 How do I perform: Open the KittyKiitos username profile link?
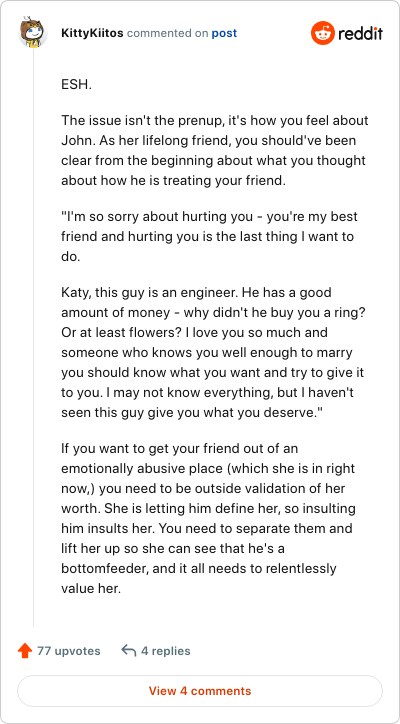92,33
